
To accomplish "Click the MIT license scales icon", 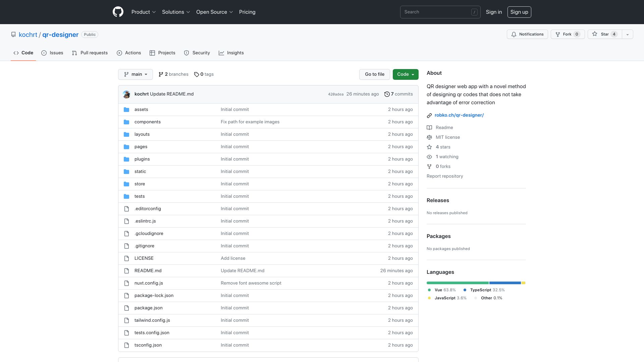I will [x=429, y=137].
